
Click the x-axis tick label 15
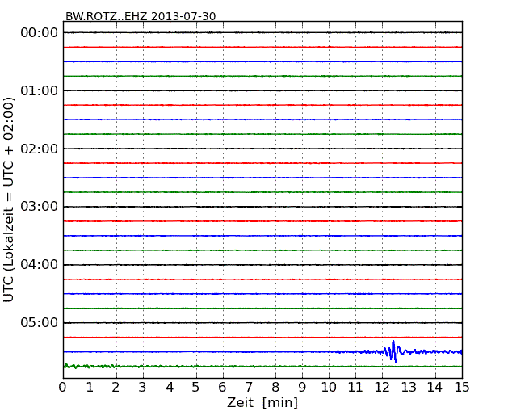point(462,388)
